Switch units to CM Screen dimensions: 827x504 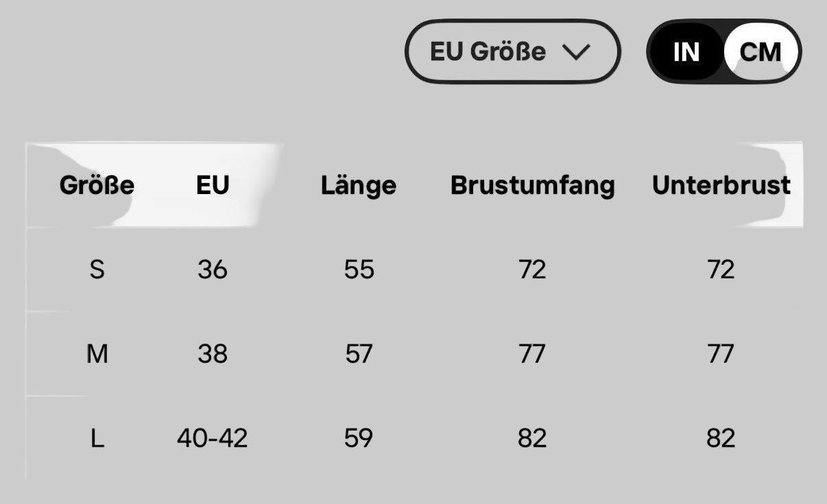pos(761,51)
